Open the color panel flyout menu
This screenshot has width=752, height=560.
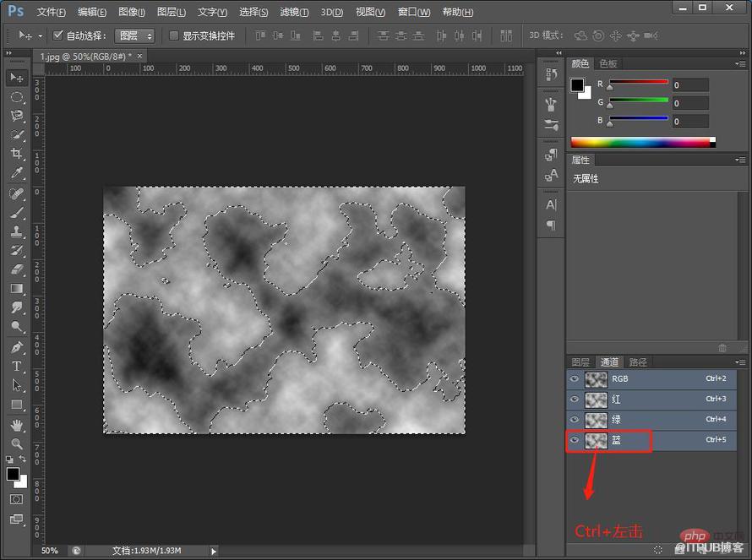tap(740, 63)
